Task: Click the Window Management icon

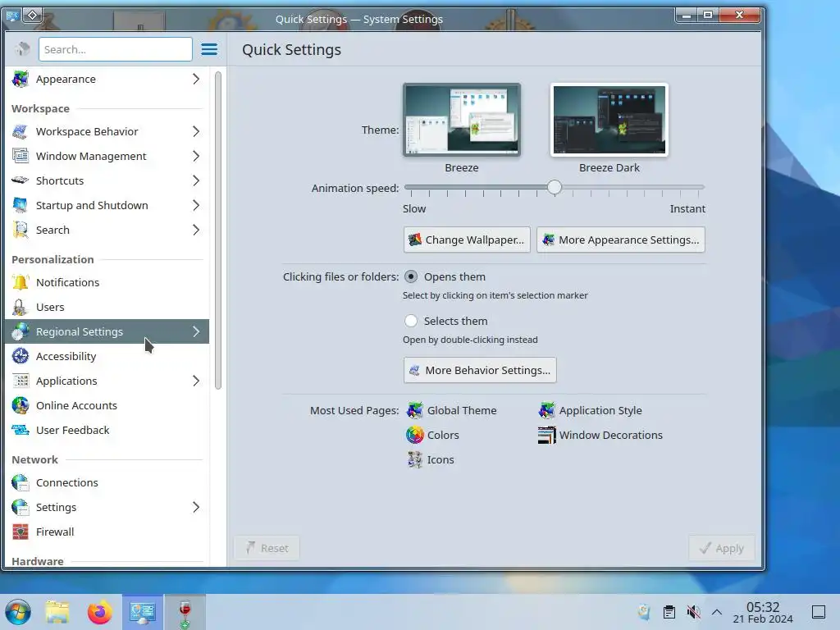Action: (x=21, y=156)
